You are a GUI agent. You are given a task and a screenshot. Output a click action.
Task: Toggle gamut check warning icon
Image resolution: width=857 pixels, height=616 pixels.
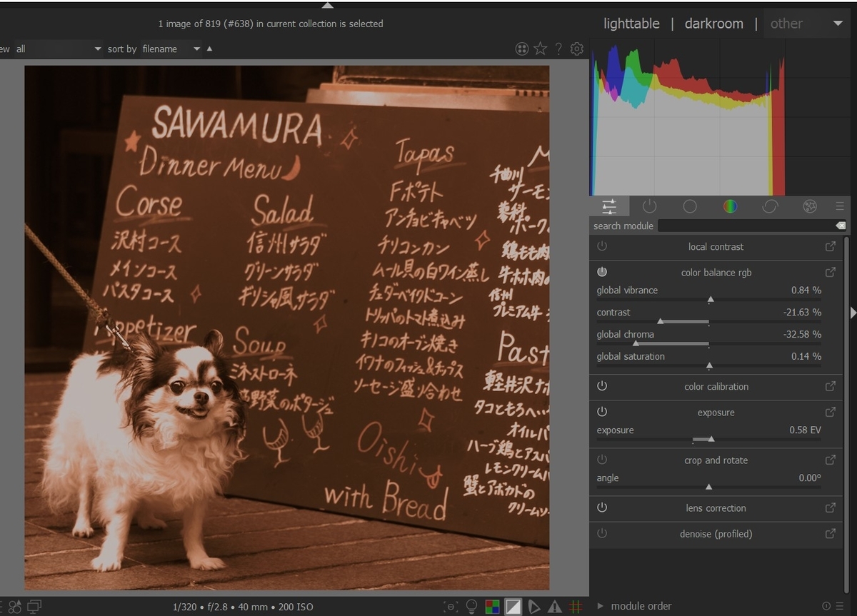555,607
